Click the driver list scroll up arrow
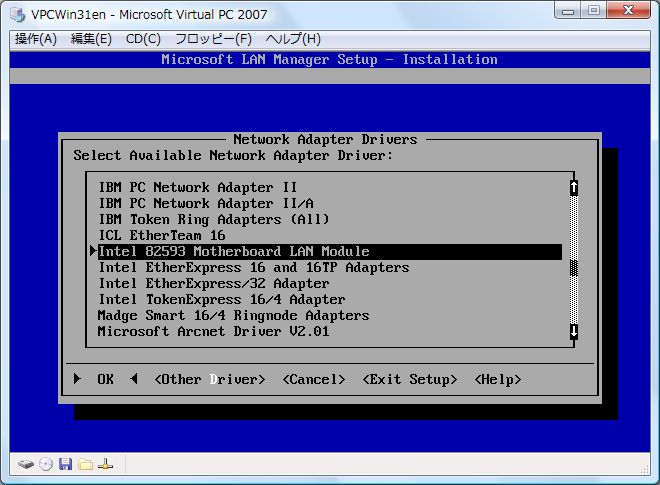The height and width of the screenshot is (485, 660). [x=574, y=188]
